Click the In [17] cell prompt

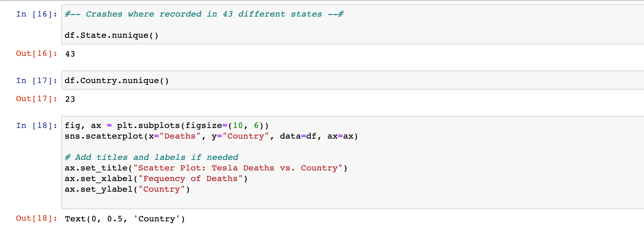click(x=37, y=81)
